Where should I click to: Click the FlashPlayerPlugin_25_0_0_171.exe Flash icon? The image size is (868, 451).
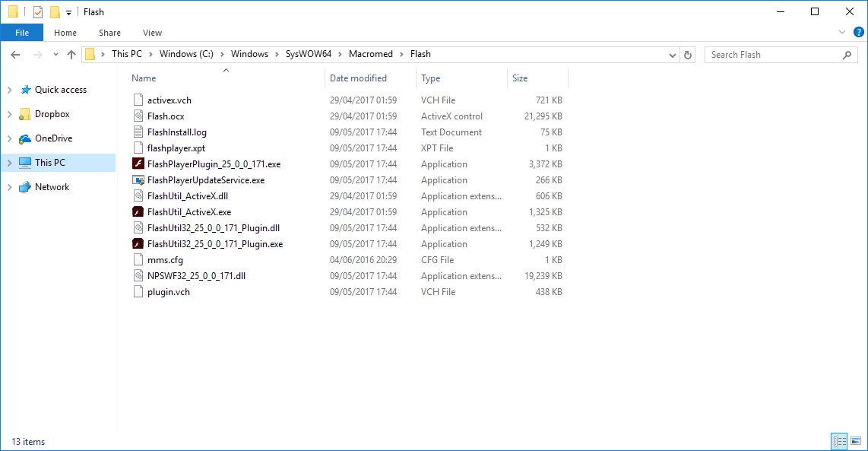click(138, 164)
